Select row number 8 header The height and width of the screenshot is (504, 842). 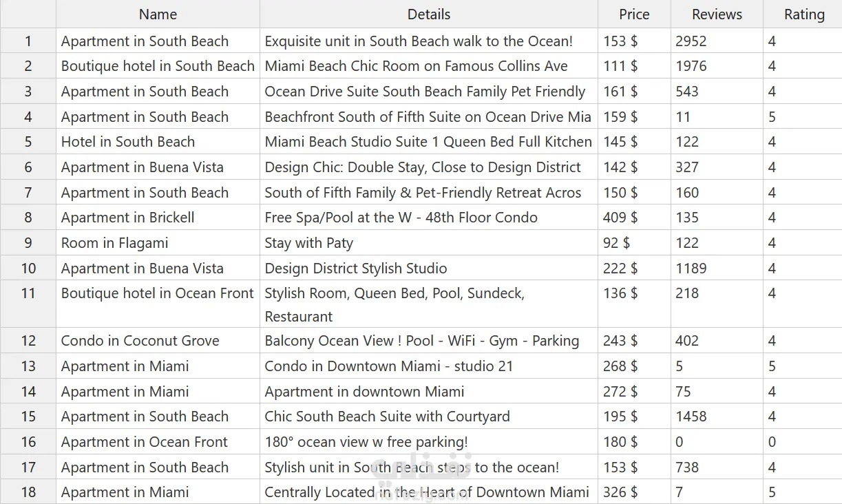tap(28, 218)
